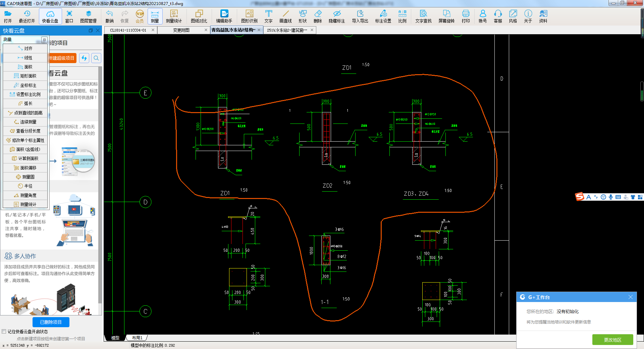Image resolution: width=644 pixels, height=349 pixels.
Task: Choose 计算侧面积 option
Action: (25, 158)
